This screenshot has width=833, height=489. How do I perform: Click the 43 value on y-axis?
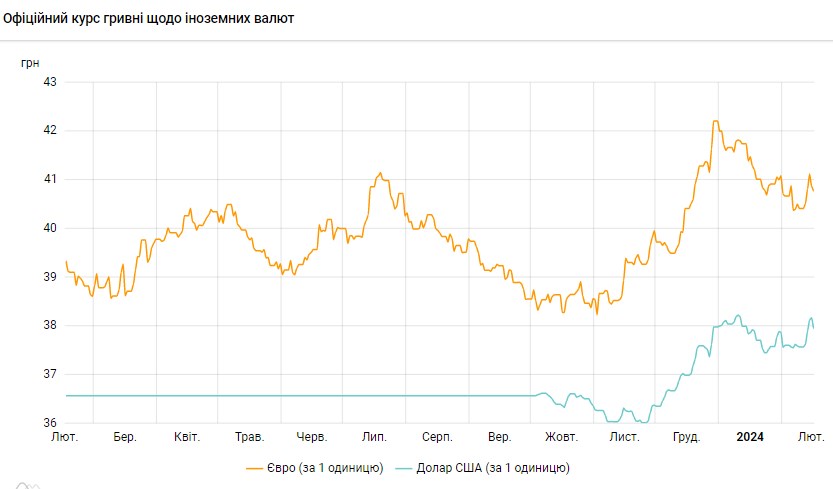point(49,82)
